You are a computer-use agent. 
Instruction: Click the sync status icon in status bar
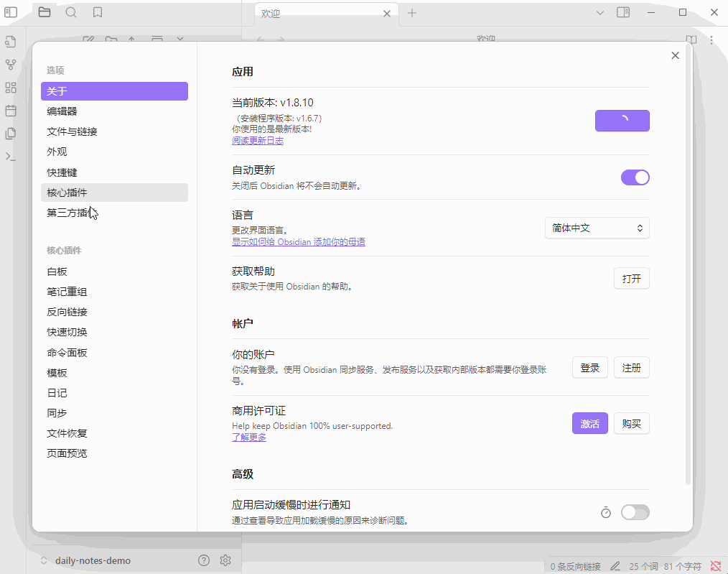716,566
